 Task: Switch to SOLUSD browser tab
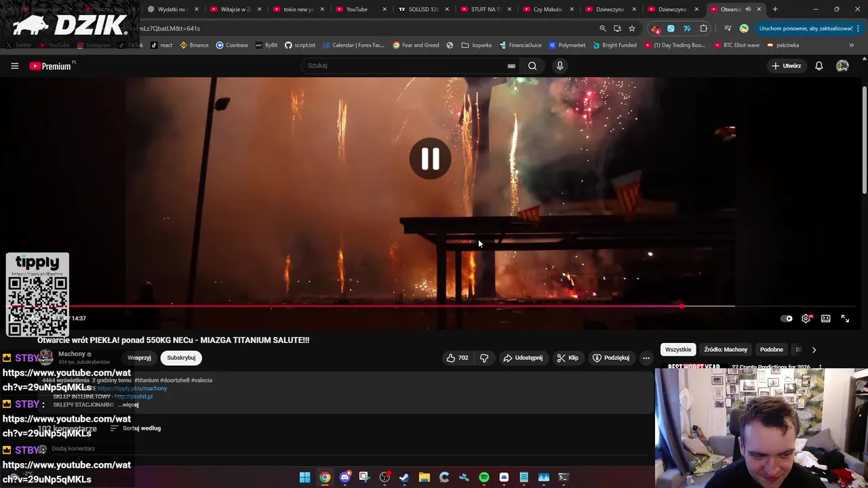point(420,9)
